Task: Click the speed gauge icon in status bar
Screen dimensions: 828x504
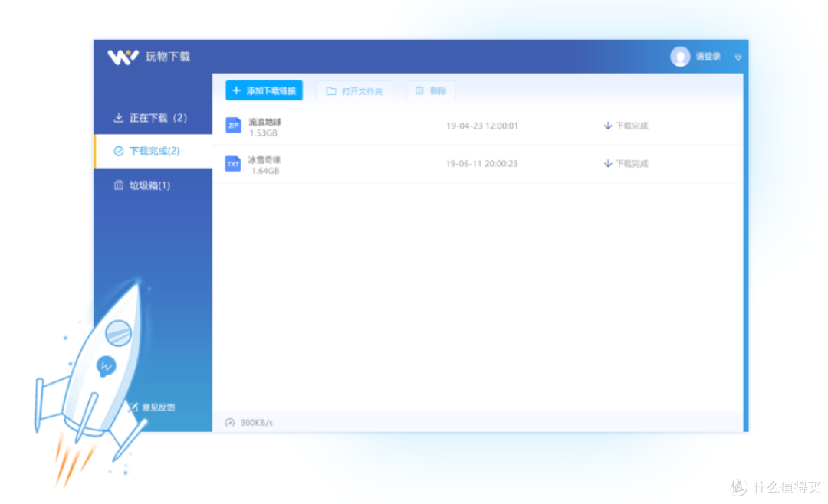Action: (x=230, y=422)
